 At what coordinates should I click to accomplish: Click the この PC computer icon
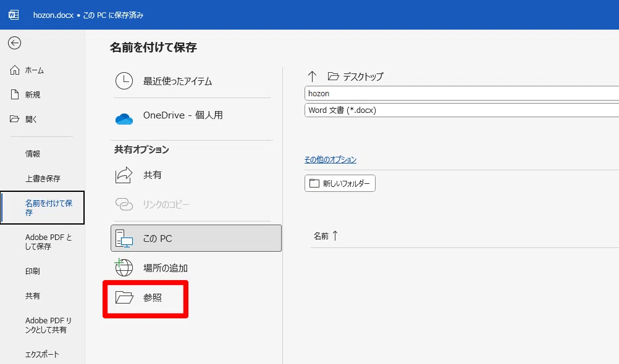124,239
